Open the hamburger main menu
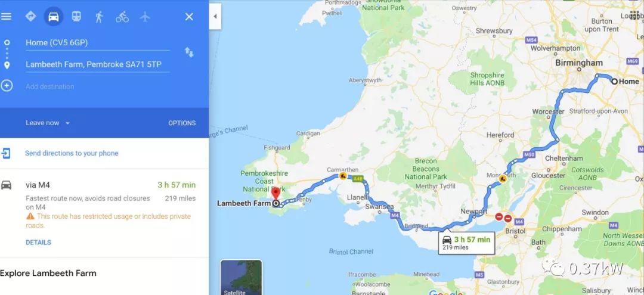Image resolution: width=644 pixels, height=295 pixels. [x=6, y=17]
